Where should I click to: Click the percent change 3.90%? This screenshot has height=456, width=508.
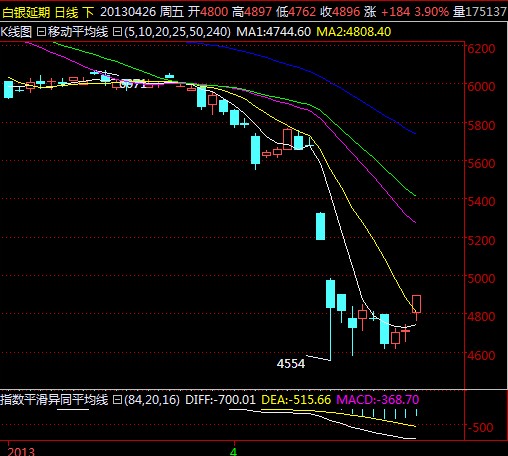pyautogui.click(x=432, y=12)
